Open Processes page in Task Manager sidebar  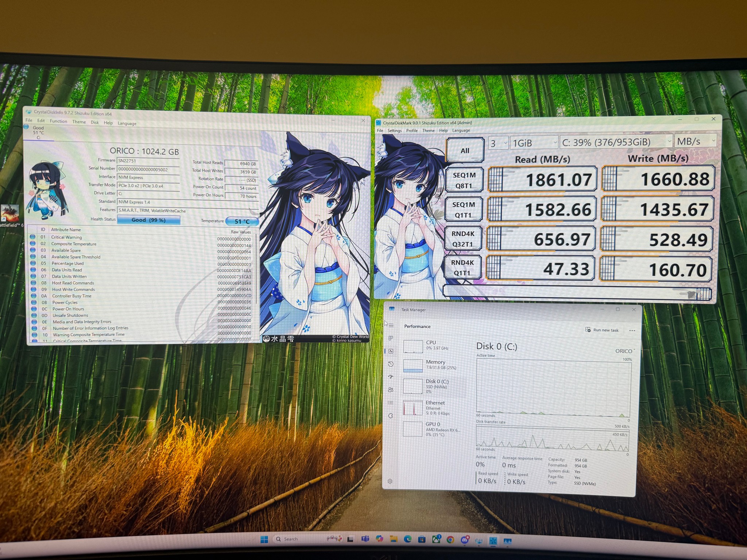pos(391,338)
